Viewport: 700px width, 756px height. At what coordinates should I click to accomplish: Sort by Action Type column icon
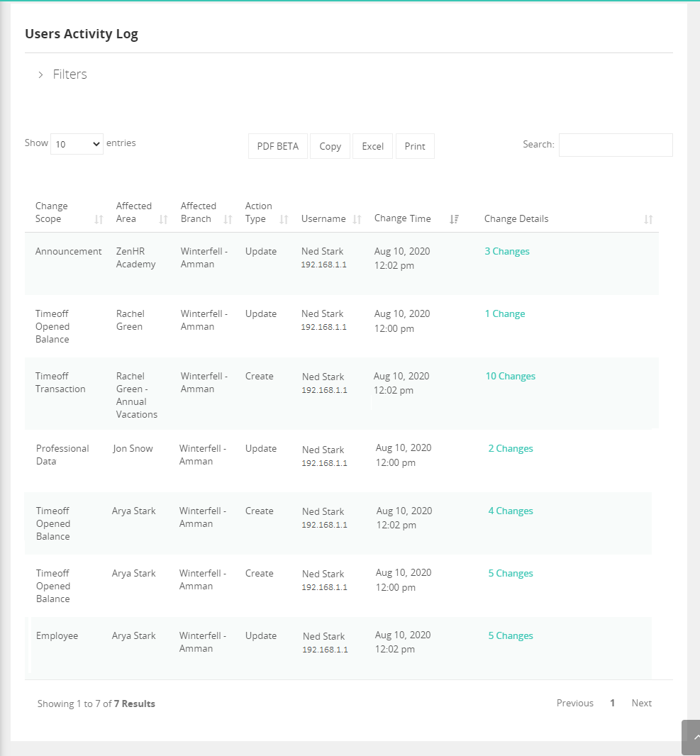click(284, 220)
